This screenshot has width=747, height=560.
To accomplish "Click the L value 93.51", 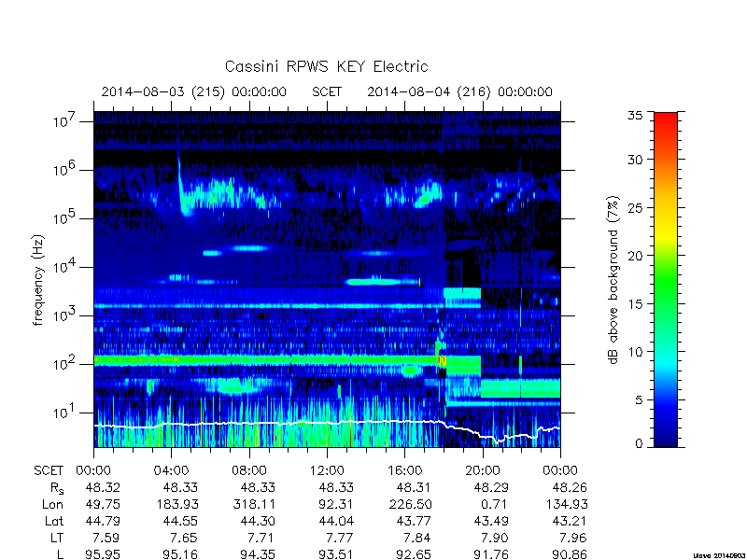I will pyautogui.click(x=335, y=554).
